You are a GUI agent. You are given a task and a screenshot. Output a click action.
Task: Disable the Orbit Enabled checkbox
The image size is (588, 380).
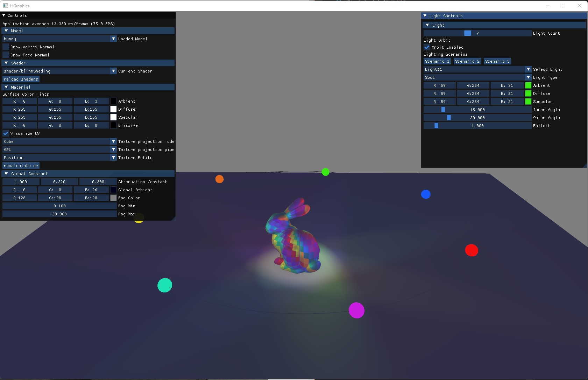[427, 47]
